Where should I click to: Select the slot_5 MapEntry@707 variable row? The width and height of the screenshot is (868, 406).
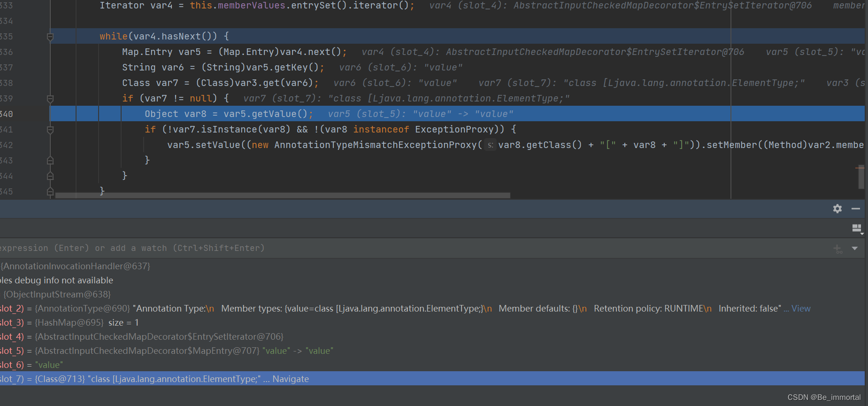click(432, 351)
